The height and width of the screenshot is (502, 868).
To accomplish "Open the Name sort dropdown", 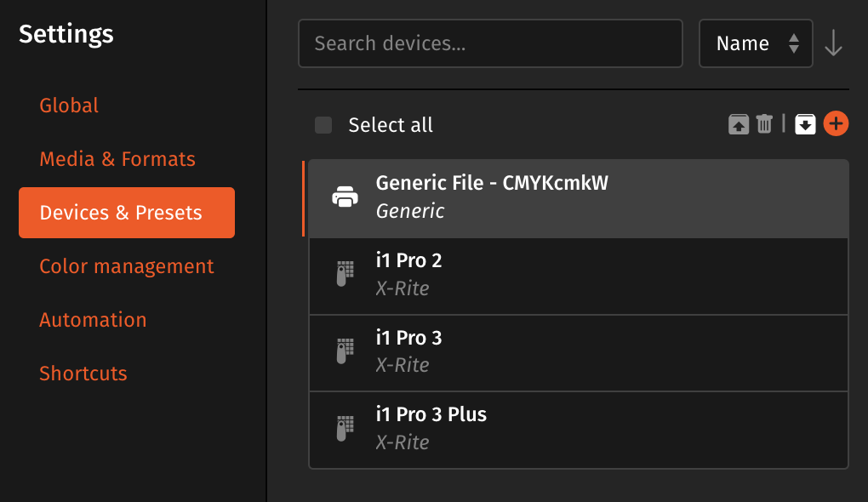I will [x=756, y=43].
